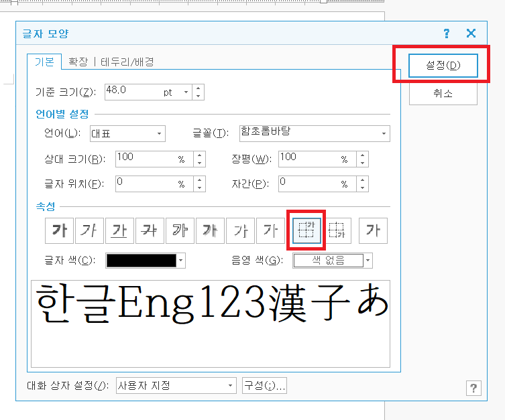Expand the 기준 크기 pt dropdown
This screenshot has height=420, width=505.
pyautogui.click(x=186, y=92)
